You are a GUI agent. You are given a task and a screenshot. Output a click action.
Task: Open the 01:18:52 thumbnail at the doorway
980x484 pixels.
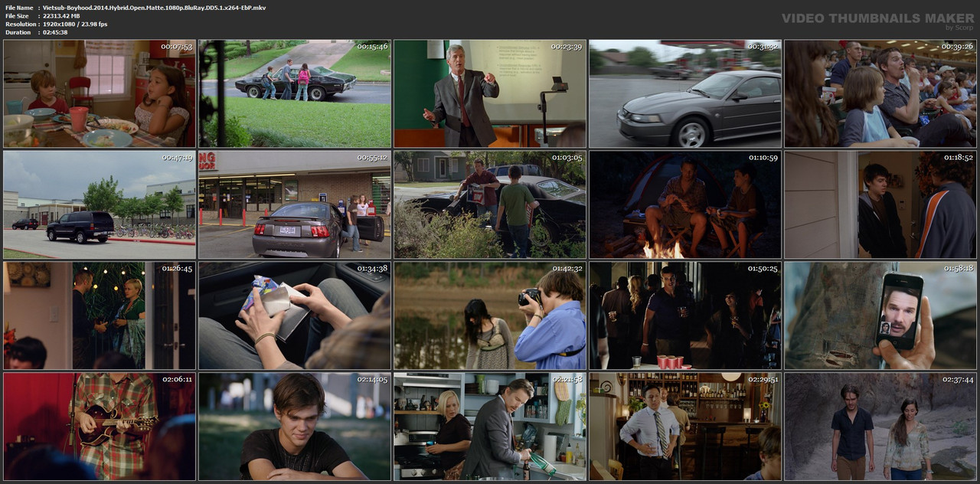point(880,204)
